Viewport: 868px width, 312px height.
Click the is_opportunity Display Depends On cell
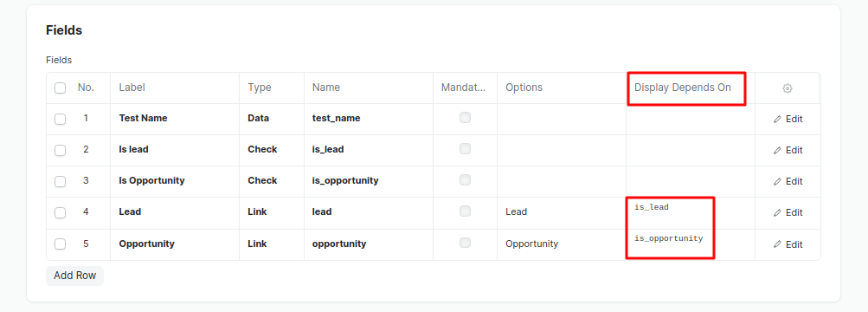pyautogui.click(x=691, y=244)
